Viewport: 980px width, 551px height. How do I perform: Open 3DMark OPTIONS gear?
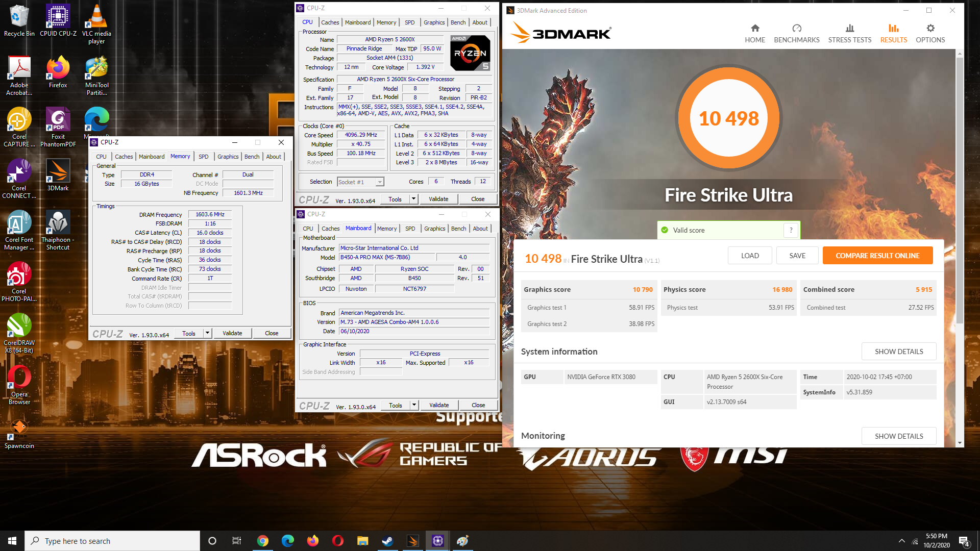930,34
